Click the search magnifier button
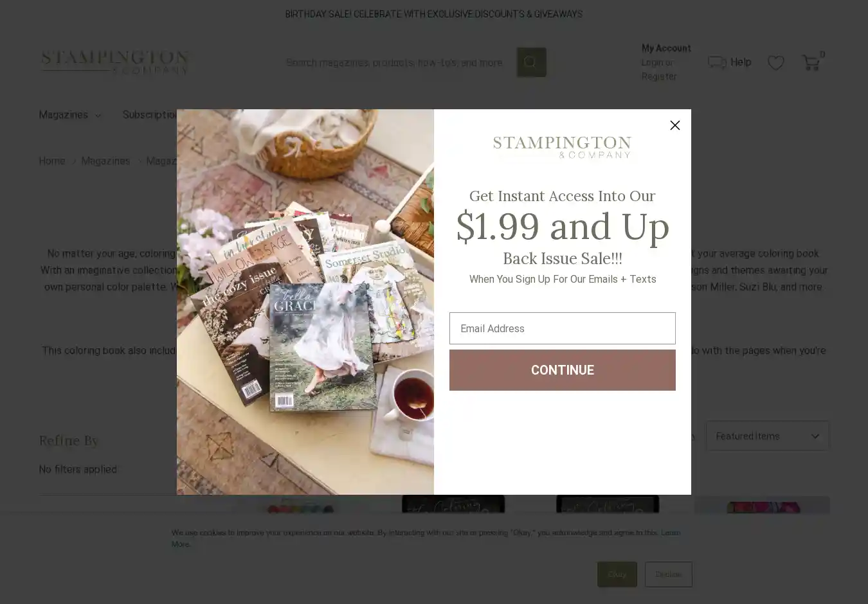 pos(531,62)
